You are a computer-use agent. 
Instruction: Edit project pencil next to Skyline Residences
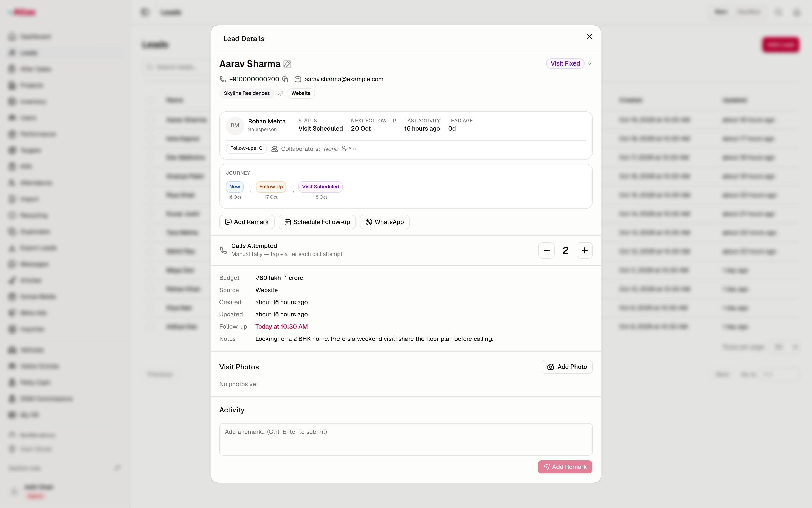pos(280,94)
